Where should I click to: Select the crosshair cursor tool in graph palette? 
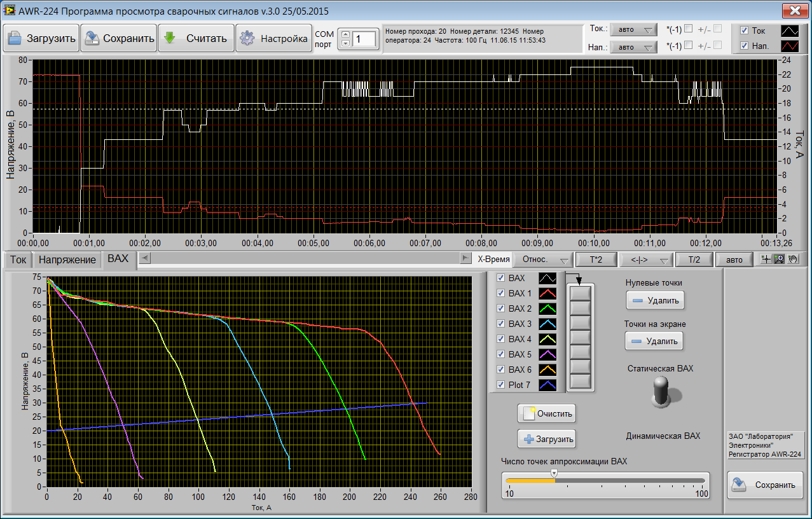[767, 259]
